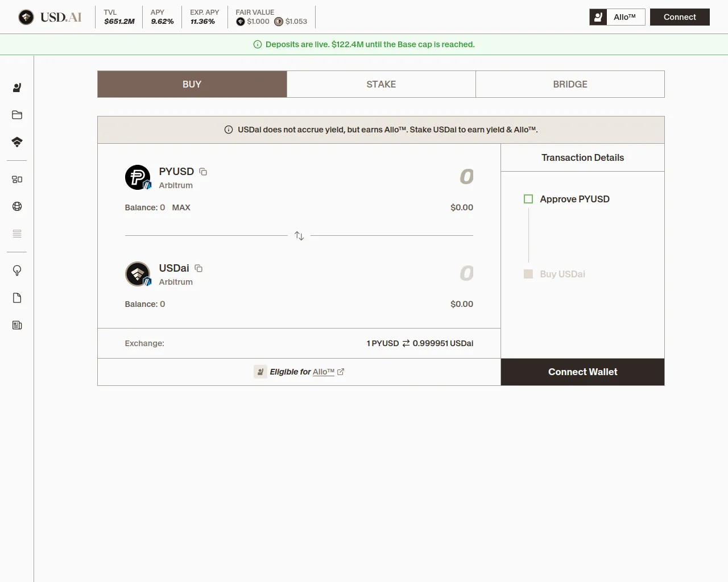The width and height of the screenshot is (728, 582).
Task: Click the EXP. APY 11.36% stat
Action: click(x=204, y=17)
